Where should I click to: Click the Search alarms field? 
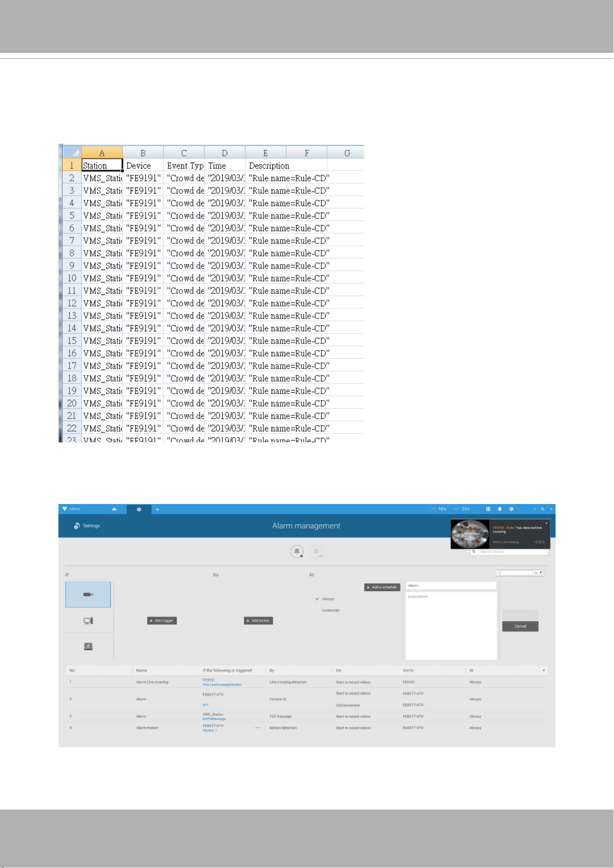tap(509, 552)
